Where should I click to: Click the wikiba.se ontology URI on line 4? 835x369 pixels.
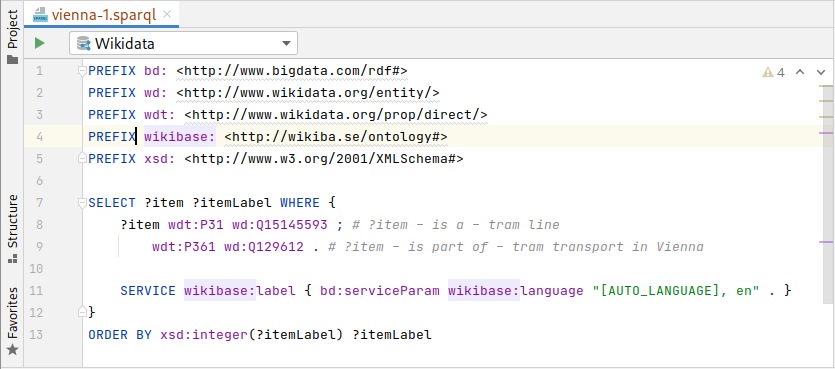coord(335,137)
